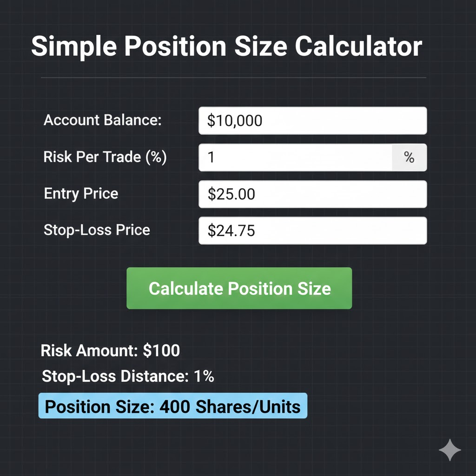Click the Stop-Loss Price field showing $24.75

(312, 230)
